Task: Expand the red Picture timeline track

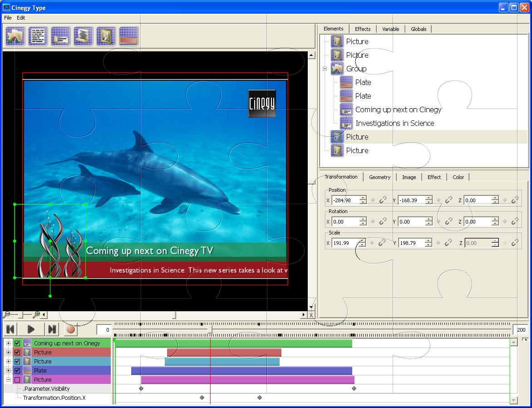Action: [x=9, y=352]
